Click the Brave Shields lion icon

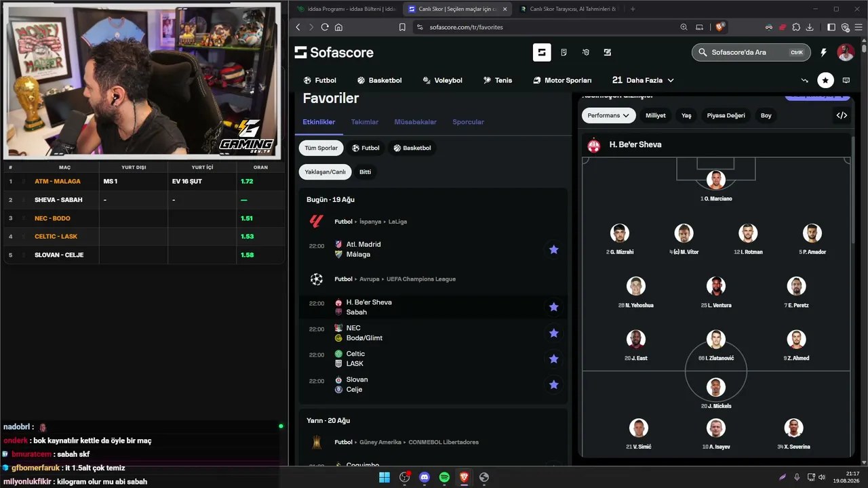(x=720, y=27)
